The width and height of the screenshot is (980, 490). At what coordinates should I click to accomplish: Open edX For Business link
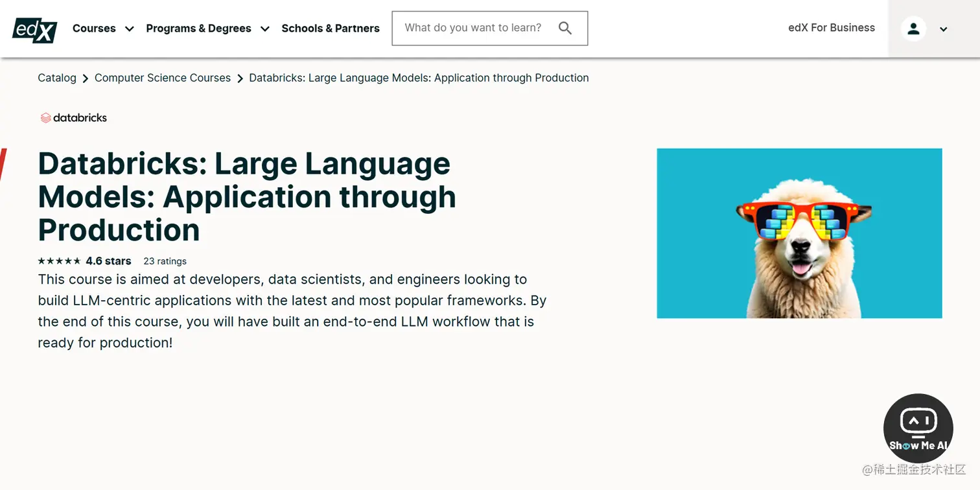coord(832,28)
